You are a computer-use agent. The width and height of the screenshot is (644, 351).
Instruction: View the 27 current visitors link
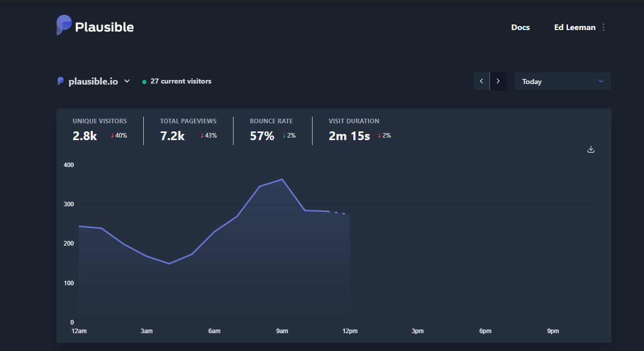(x=181, y=81)
